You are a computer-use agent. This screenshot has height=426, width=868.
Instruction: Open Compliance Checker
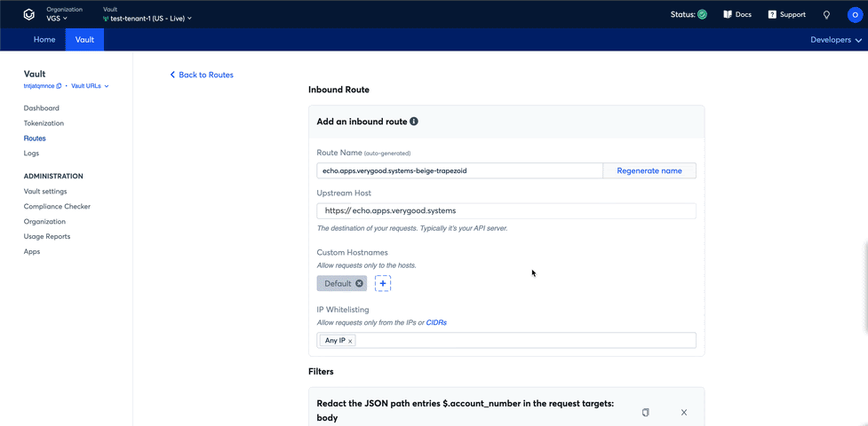[57, 207]
